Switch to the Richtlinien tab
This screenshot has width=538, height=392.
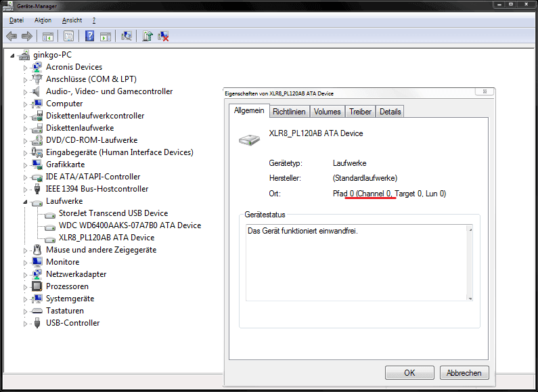coord(289,112)
